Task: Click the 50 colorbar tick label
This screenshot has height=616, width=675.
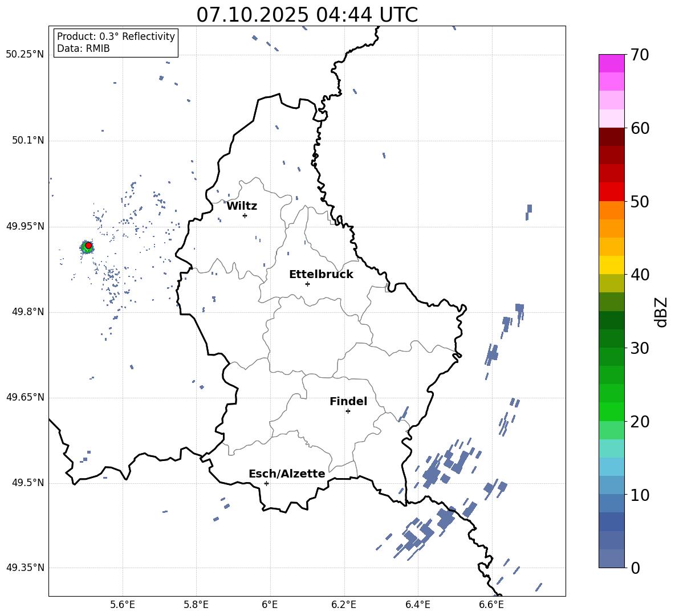Action: (640, 201)
